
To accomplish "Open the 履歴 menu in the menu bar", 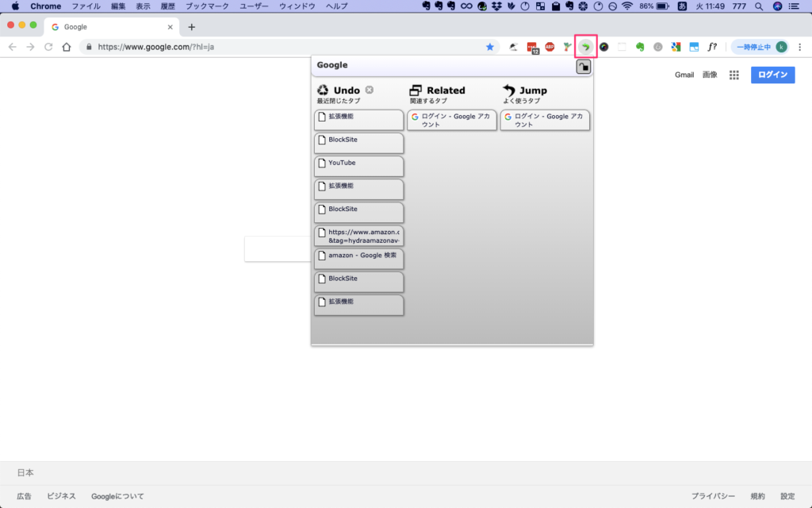I will (x=167, y=6).
